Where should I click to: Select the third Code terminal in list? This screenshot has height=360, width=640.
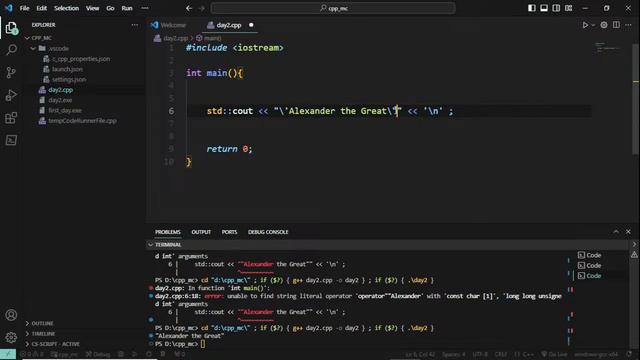point(590,276)
